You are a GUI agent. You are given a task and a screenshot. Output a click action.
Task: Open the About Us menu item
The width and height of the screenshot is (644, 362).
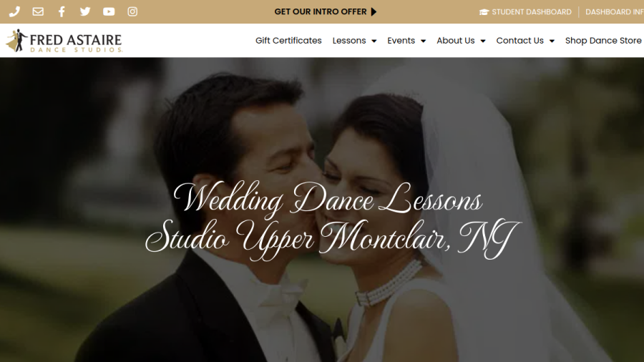pos(456,41)
